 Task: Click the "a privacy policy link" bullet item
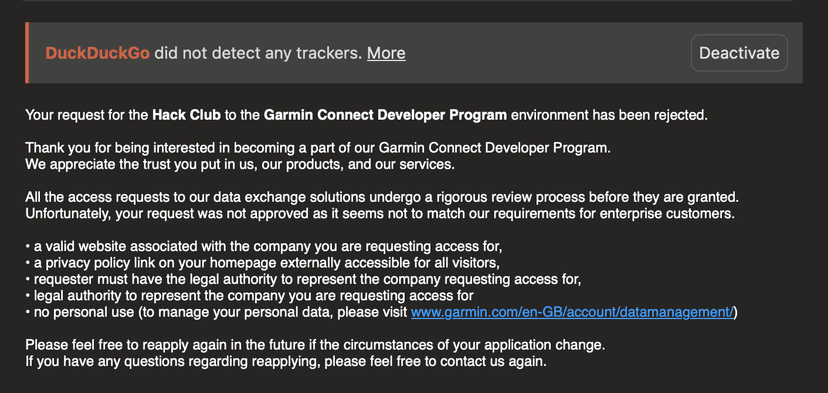point(262,263)
